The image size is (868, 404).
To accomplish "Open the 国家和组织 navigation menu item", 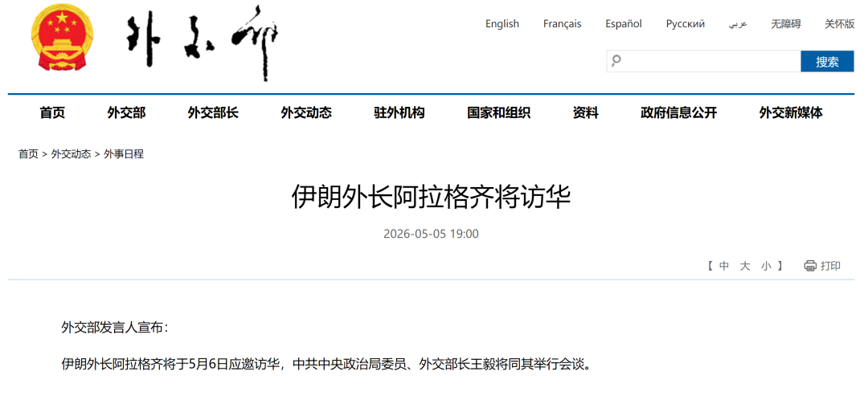I will (499, 113).
